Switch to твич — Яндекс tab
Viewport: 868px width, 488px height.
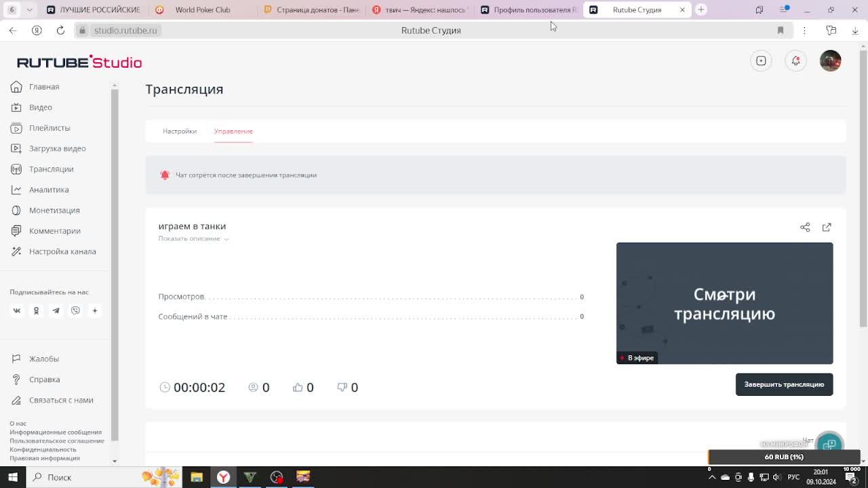tap(419, 9)
